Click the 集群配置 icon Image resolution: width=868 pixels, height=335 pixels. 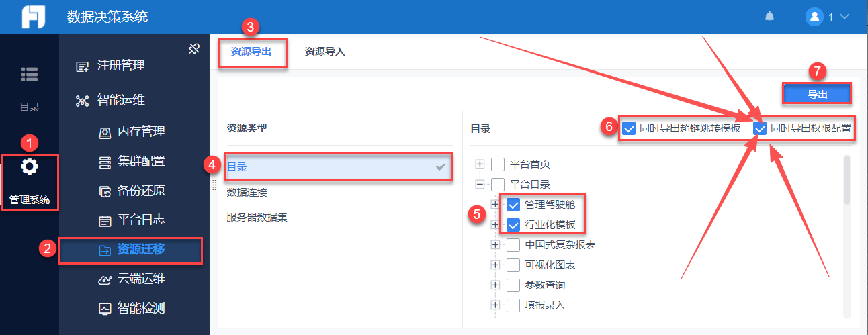(x=105, y=162)
